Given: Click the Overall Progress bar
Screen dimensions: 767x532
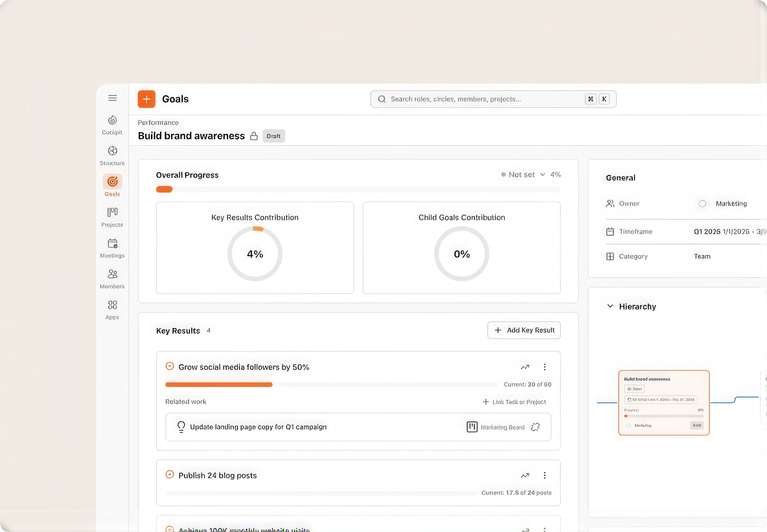Looking at the screenshot, I should coord(358,189).
